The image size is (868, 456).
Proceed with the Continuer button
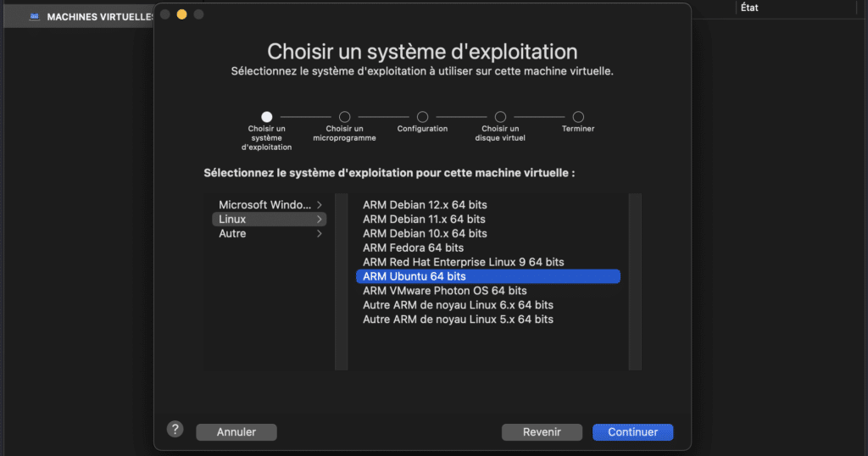pyautogui.click(x=632, y=432)
